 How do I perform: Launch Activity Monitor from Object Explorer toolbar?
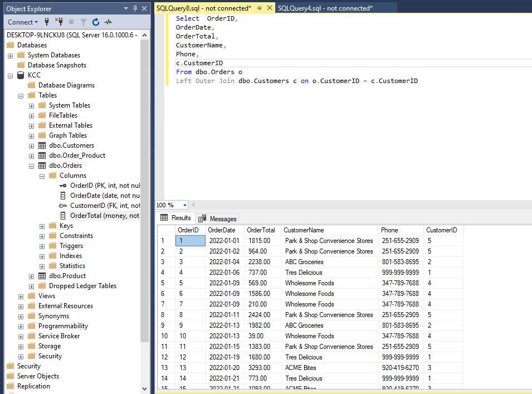pos(107,22)
